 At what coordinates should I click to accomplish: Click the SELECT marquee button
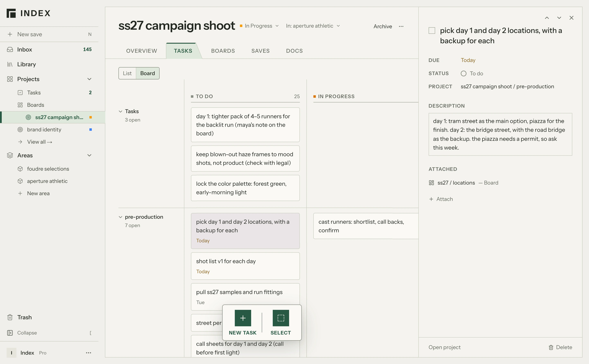point(281,318)
